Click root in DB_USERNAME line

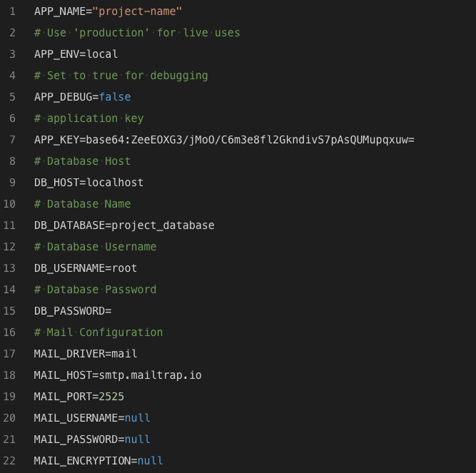124,268
